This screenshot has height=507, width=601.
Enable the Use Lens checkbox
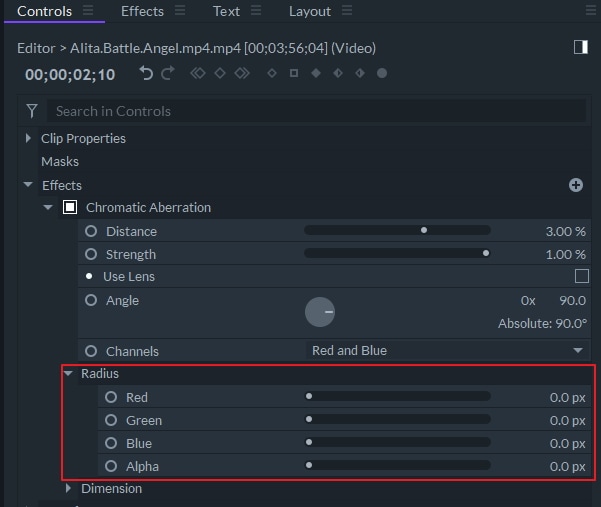pos(581,276)
